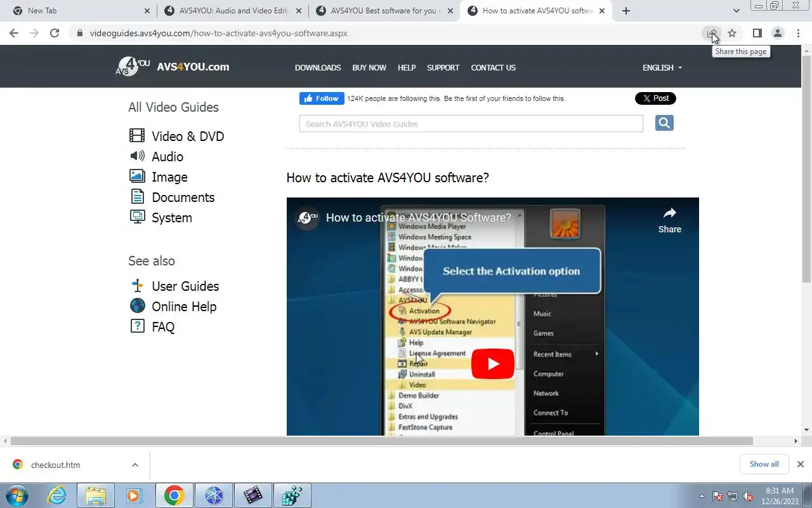Viewport: 812px width, 508px height.
Task: Open the Documents guides category
Action: pos(183,197)
